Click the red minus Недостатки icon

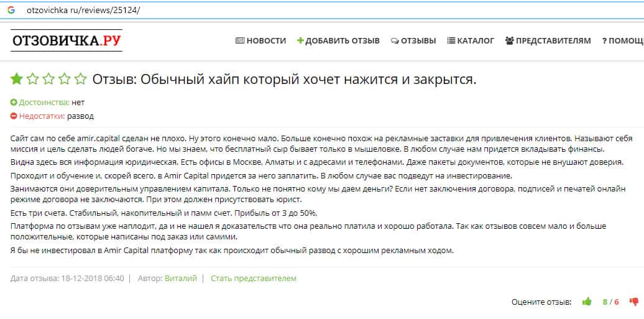click(14, 116)
